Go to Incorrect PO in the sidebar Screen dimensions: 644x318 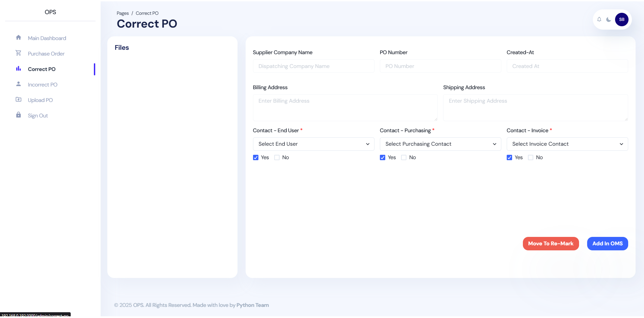43,85
